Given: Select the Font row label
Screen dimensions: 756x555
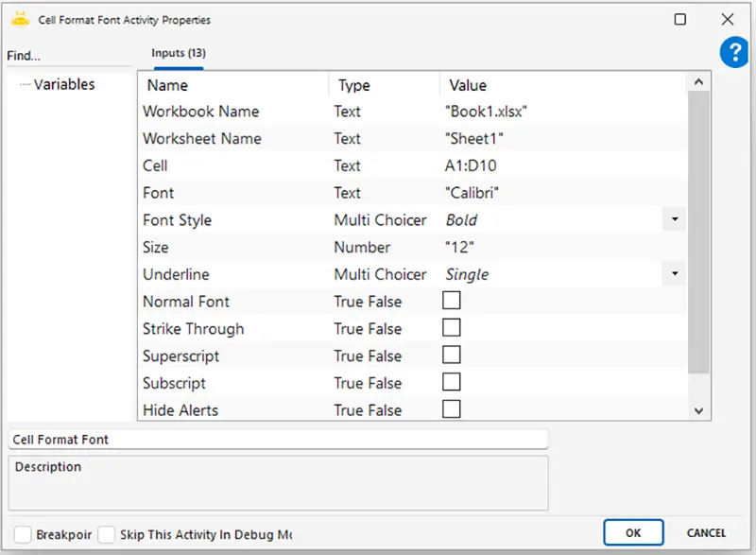Looking at the screenshot, I should point(158,193).
